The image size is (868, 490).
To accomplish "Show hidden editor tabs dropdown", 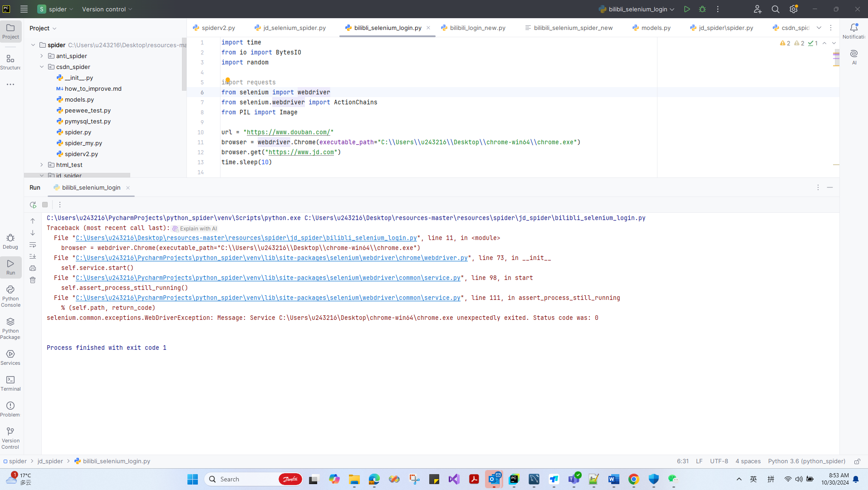I will [819, 28].
